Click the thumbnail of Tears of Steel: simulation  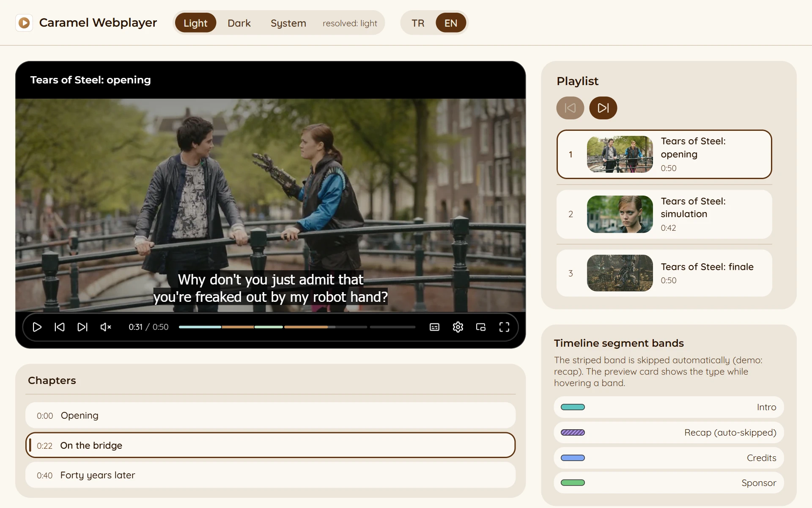click(x=620, y=214)
